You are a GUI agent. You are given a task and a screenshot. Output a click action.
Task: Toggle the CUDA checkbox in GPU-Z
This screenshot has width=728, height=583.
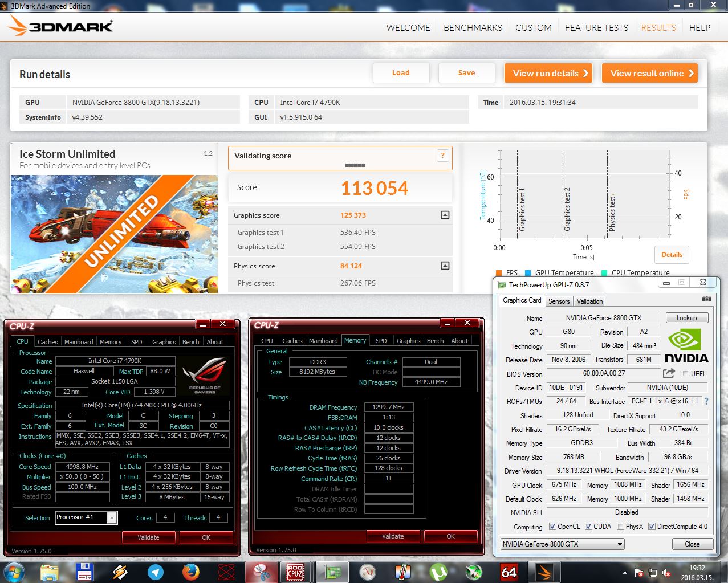click(588, 527)
